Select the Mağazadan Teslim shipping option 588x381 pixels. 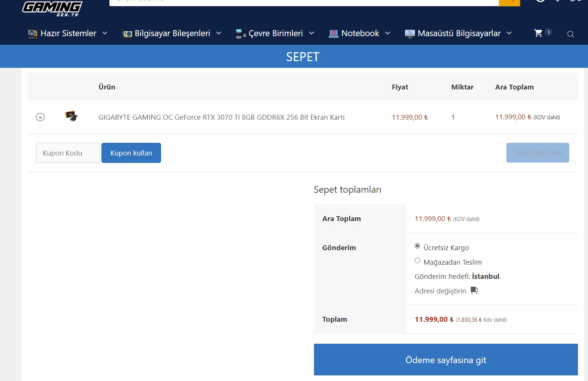coord(417,261)
